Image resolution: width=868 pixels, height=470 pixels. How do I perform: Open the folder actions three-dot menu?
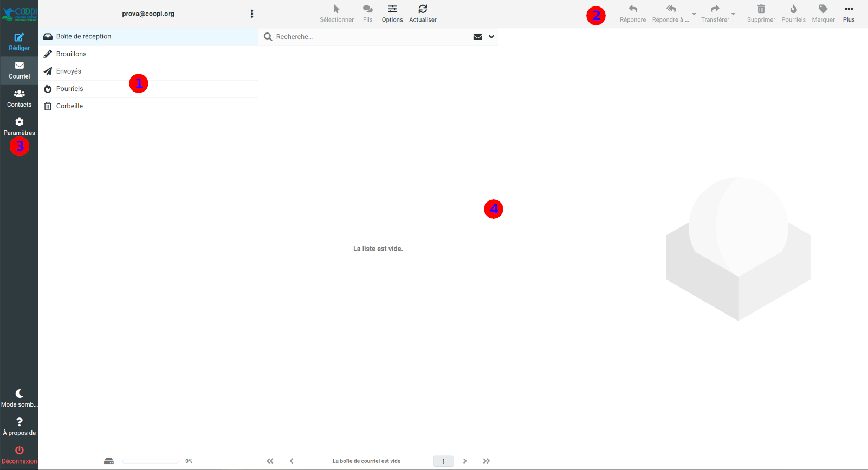[252, 14]
